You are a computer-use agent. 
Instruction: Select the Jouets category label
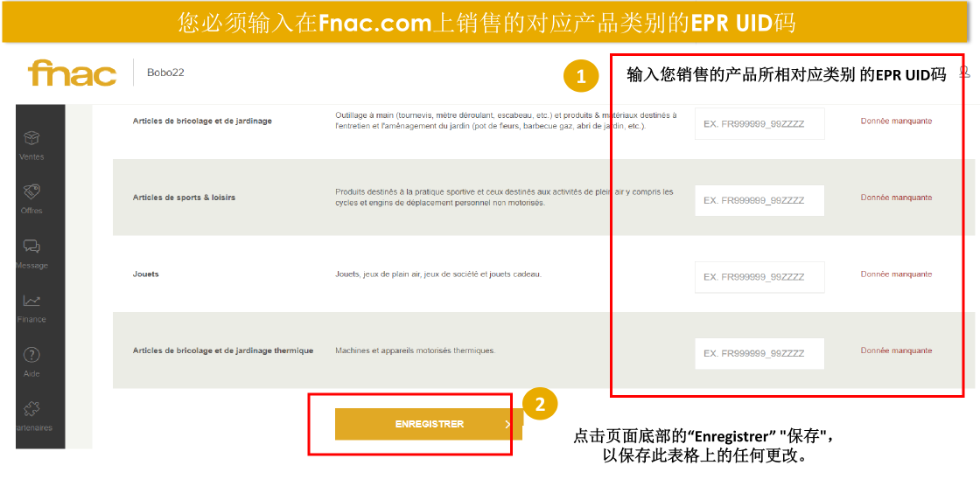coord(145,274)
